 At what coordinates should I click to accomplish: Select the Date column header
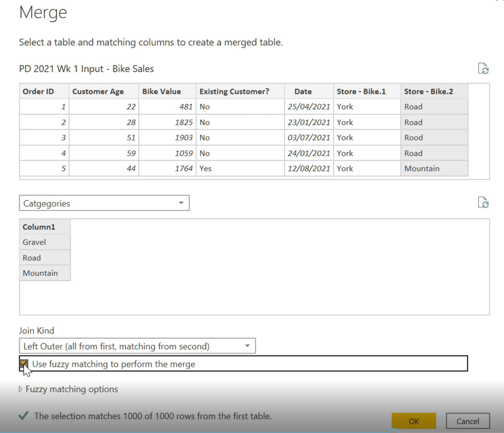(309, 91)
